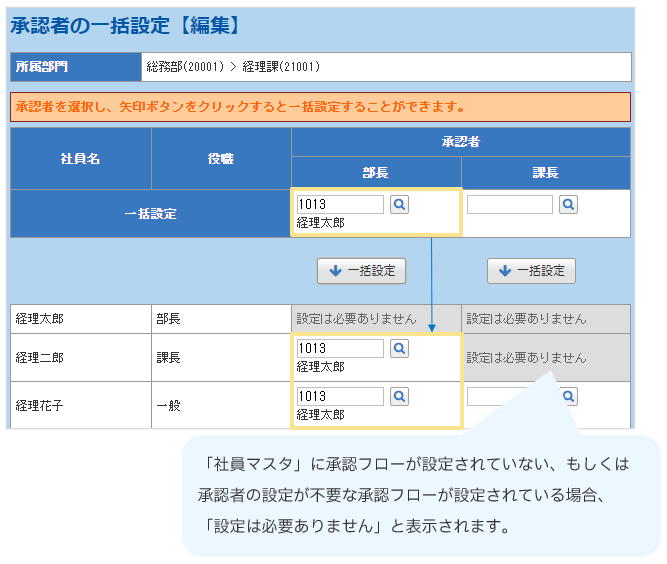Click the 社員名 column header
The image size is (667, 564).
(81, 158)
